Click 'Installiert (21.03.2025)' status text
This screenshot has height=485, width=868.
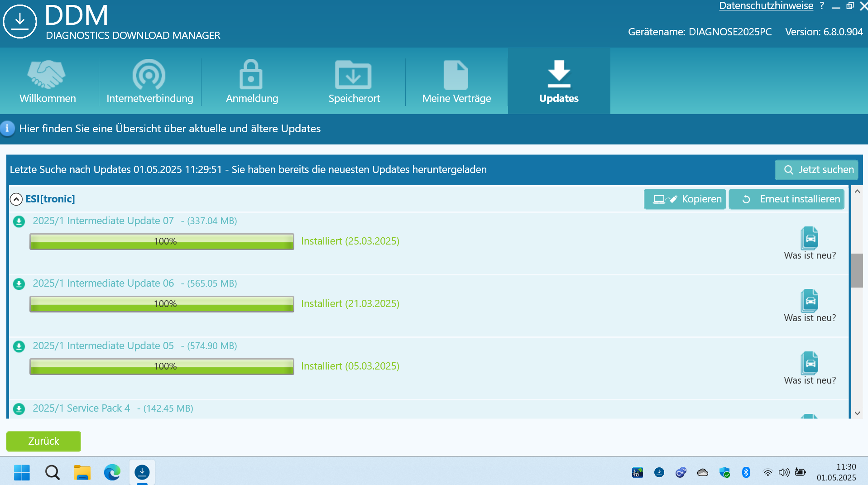350,304
